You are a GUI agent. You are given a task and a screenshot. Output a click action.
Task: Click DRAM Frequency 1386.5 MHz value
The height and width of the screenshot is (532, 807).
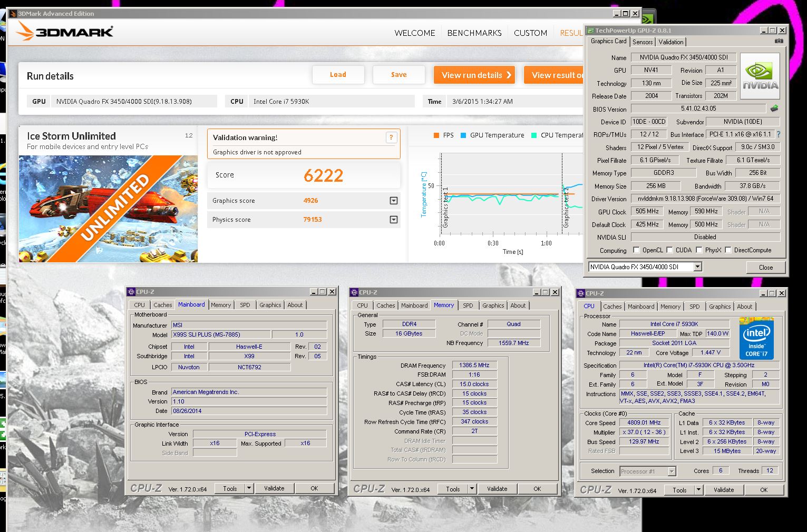(474, 365)
